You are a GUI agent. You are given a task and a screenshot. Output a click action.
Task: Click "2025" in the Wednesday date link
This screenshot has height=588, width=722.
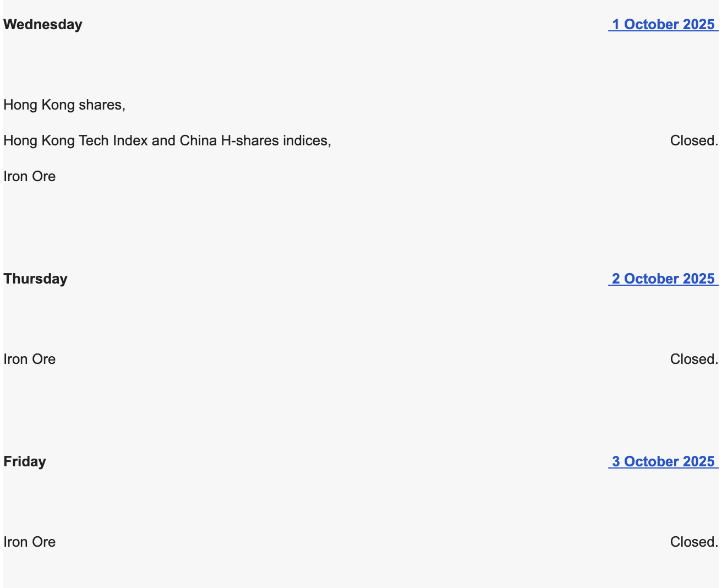[698, 25]
